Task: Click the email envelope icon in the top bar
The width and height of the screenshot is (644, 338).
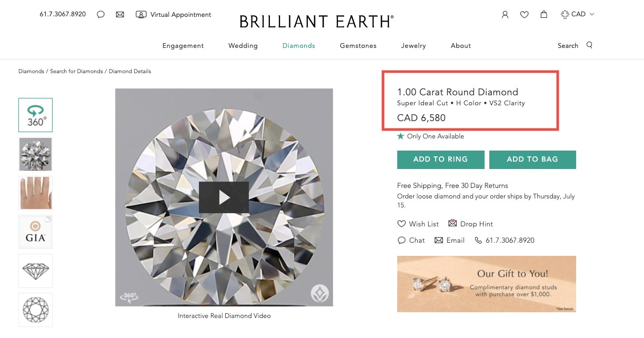Action: pos(120,14)
